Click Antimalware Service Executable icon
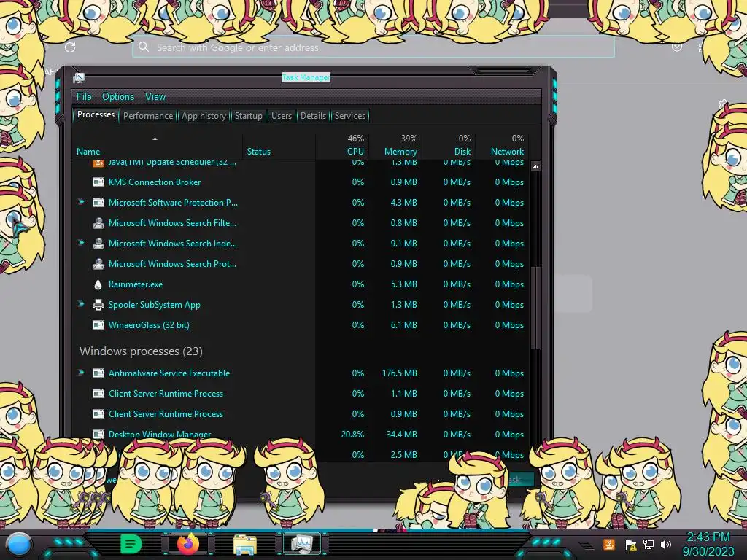 pyautogui.click(x=98, y=373)
